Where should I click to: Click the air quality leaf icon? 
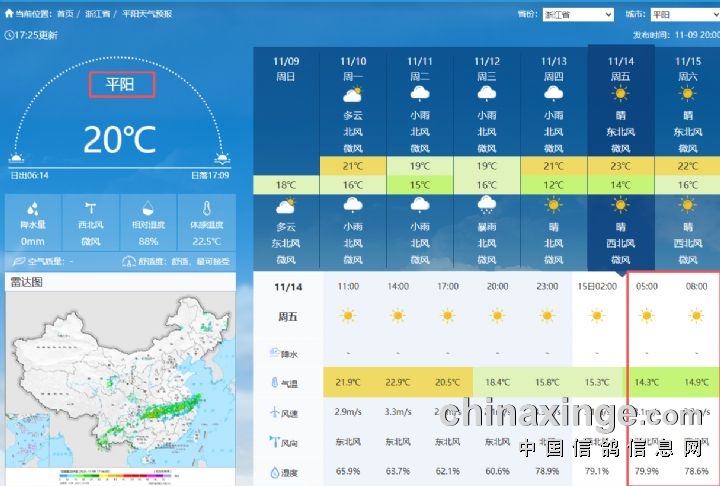[17, 261]
